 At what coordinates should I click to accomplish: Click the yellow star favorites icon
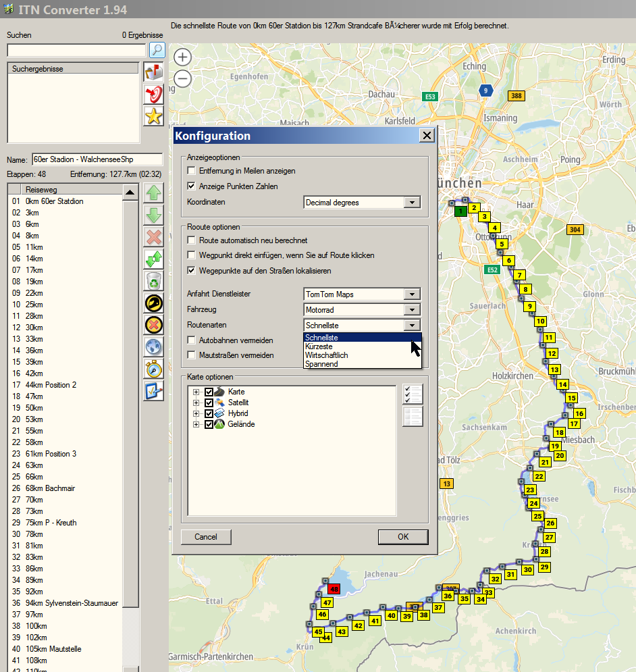point(153,116)
